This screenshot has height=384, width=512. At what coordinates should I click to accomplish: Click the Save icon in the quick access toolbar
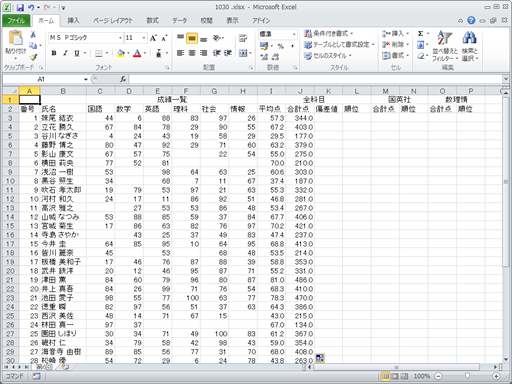click(20, 7)
